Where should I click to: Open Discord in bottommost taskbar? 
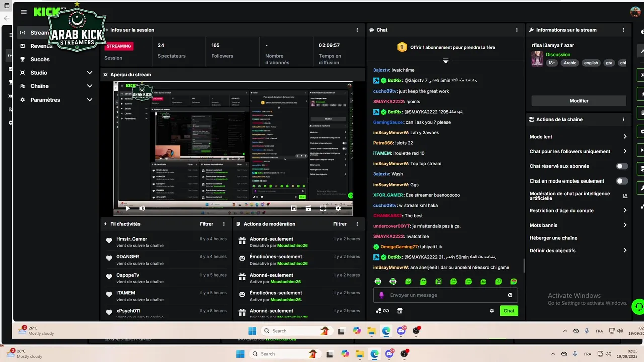coord(389,354)
